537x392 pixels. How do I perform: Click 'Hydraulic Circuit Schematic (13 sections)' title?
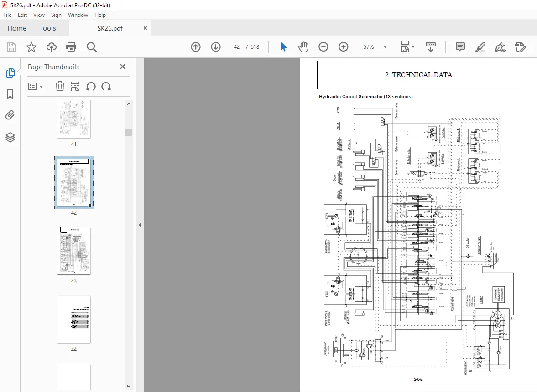click(x=366, y=97)
